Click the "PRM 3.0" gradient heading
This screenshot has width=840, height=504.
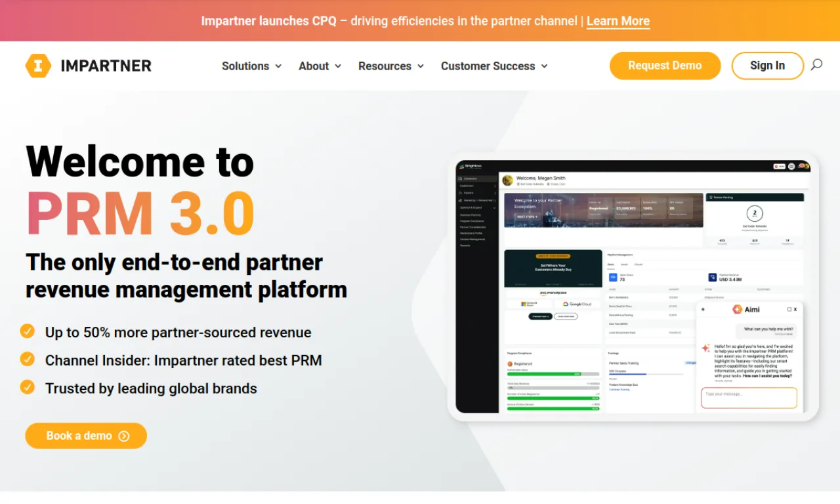click(140, 213)
